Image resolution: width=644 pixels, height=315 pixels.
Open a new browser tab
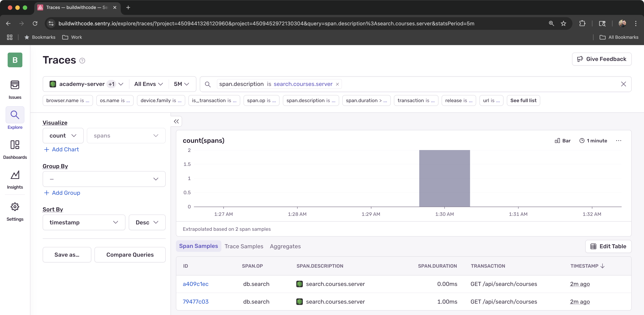[128, 7]
